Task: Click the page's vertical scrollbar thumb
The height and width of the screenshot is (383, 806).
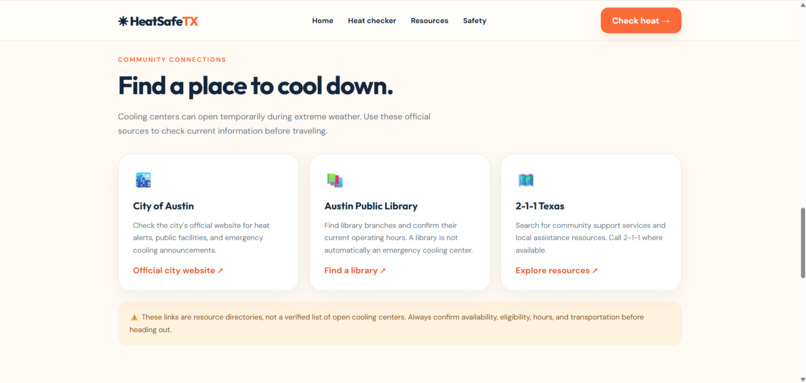Action: coord(803,243)
